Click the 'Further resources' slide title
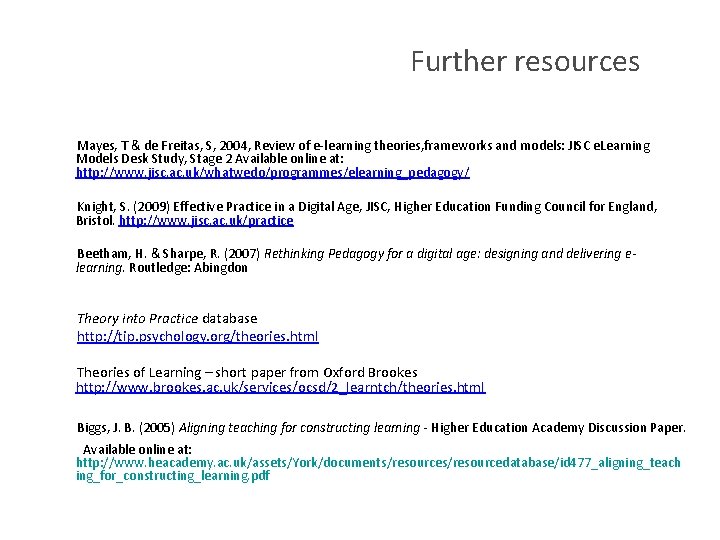Screen dimensions: 720x540 pos(525,62)
